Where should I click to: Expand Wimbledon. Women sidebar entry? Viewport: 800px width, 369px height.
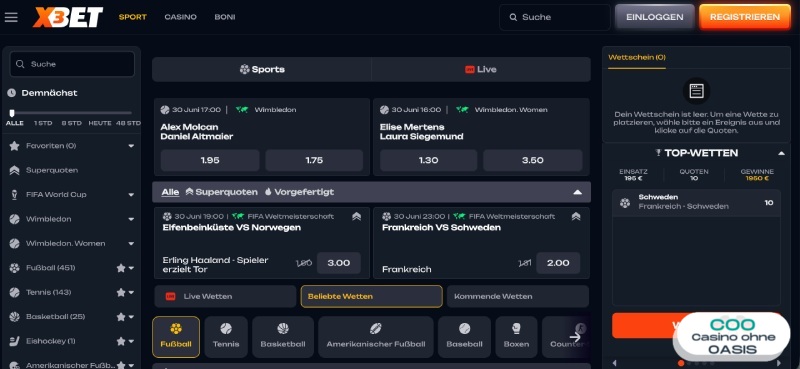point(131,244)
